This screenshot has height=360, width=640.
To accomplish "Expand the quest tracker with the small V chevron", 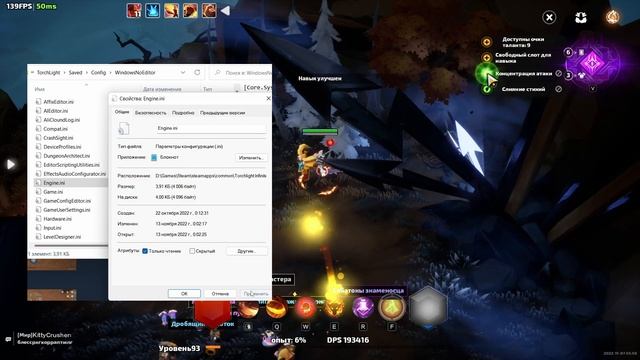I will (593, 89).
